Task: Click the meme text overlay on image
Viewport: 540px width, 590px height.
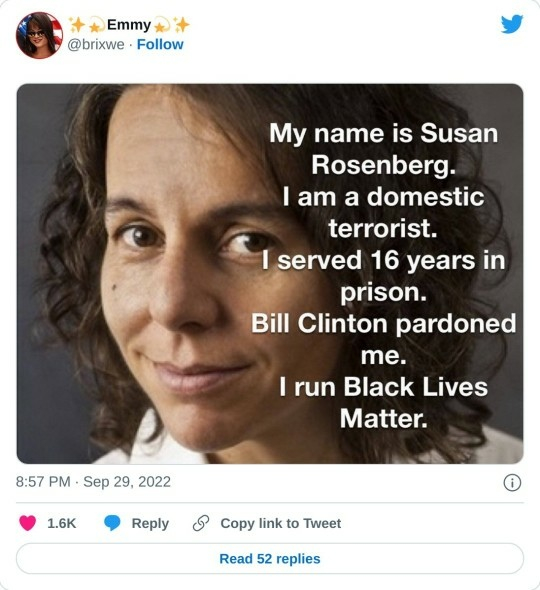Action: click(383, 276)
